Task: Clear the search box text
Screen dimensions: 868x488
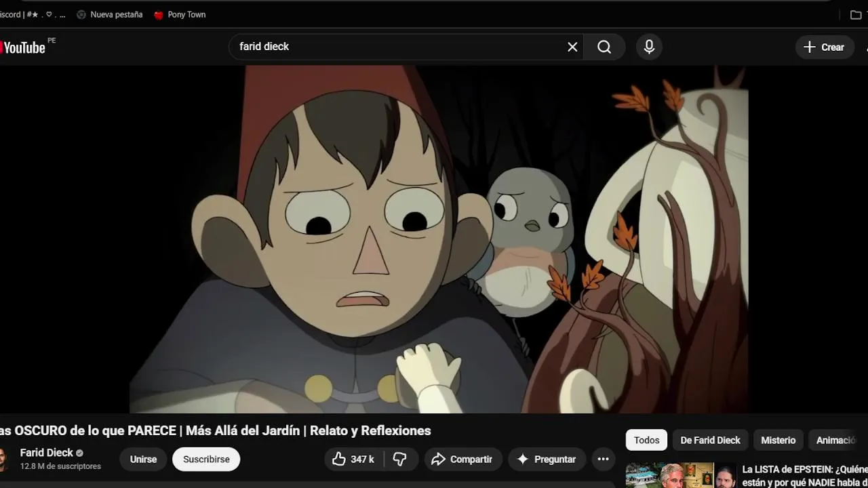Action: (x=572, y=47)
